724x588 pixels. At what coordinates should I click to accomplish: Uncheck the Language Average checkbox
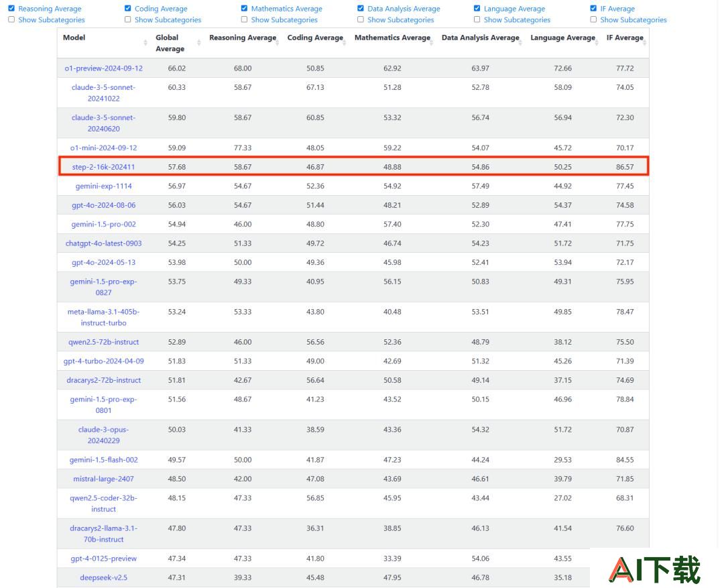point(477,8)
